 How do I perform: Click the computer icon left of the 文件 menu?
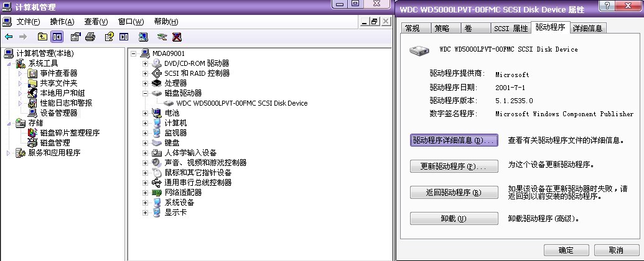(x=7, y=21)
